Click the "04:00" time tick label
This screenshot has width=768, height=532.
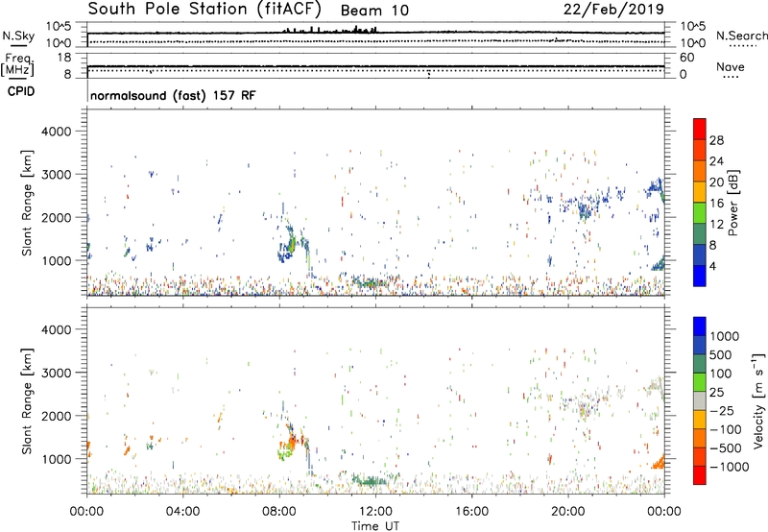pos(182,512)
